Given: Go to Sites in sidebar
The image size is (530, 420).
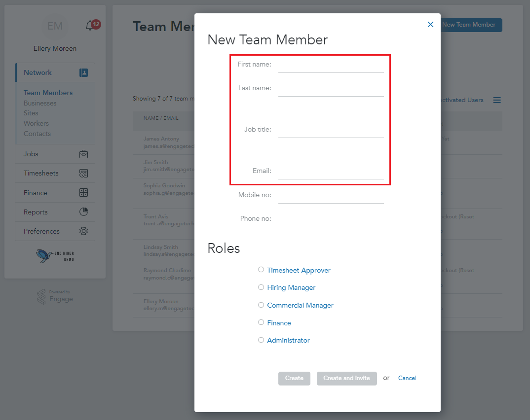Looking at the screenshot, I should tap(31, 113).
